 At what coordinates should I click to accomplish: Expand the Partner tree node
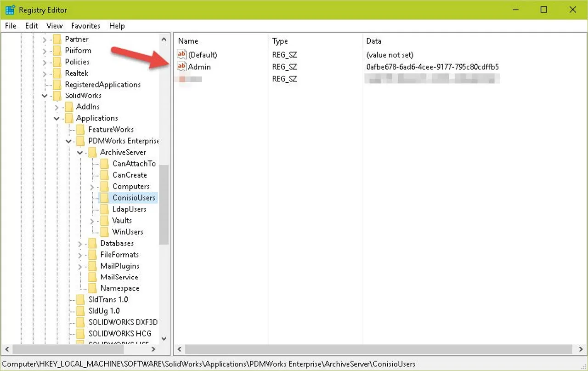coord(45,40)
